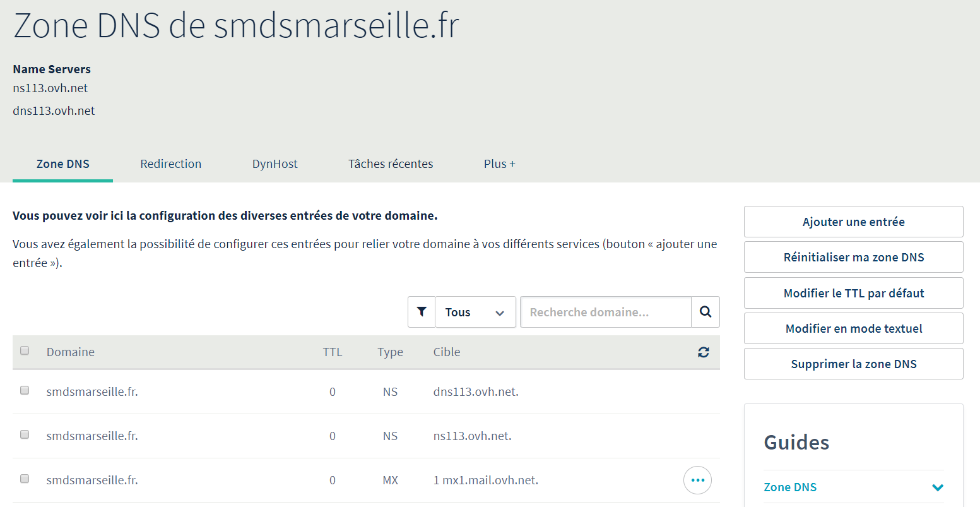Click the search magnifier icon
Image resolution: width=980 pixels, height=507 pixels.
pyautogui.click(x=705, y=312)
